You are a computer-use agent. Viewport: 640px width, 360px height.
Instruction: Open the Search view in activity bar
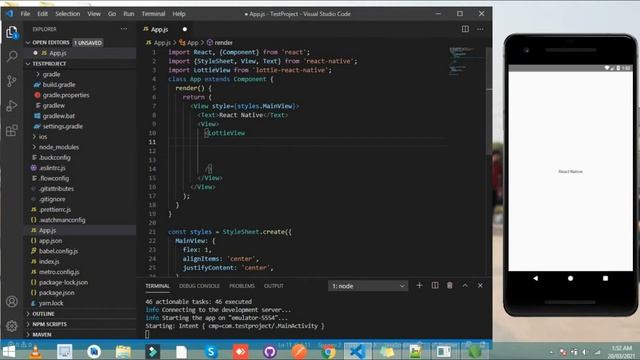tap(12, 56)
